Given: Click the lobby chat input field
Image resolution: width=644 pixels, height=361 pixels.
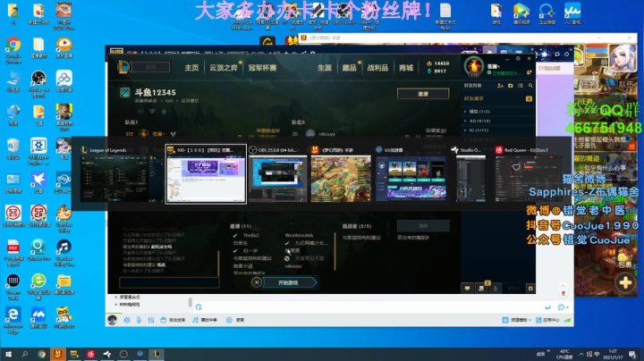Looking at the screenshot, I should point(169,282).
